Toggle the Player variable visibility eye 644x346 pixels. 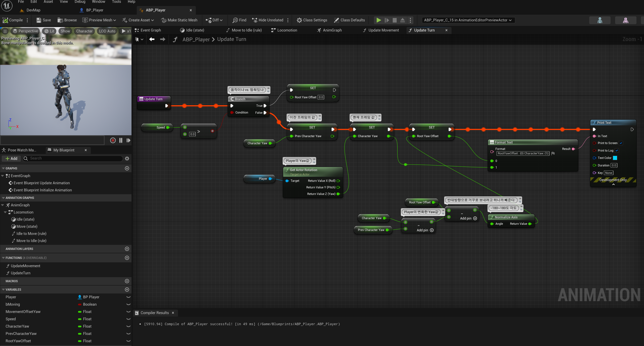click(x=128, y=297)
